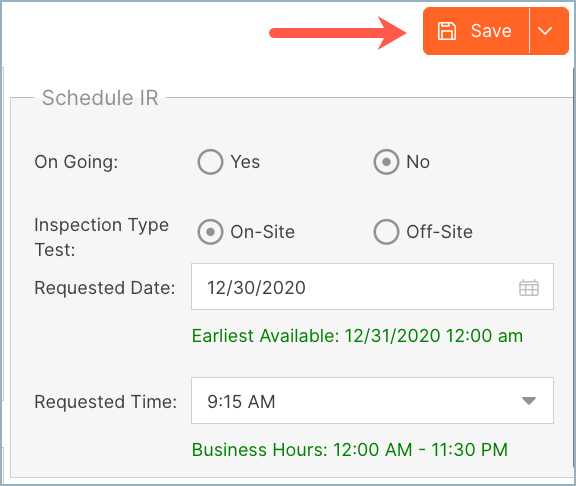Open the calendar picker icon
The width and height of the screenshot is (576, 486).
[529, 287]
